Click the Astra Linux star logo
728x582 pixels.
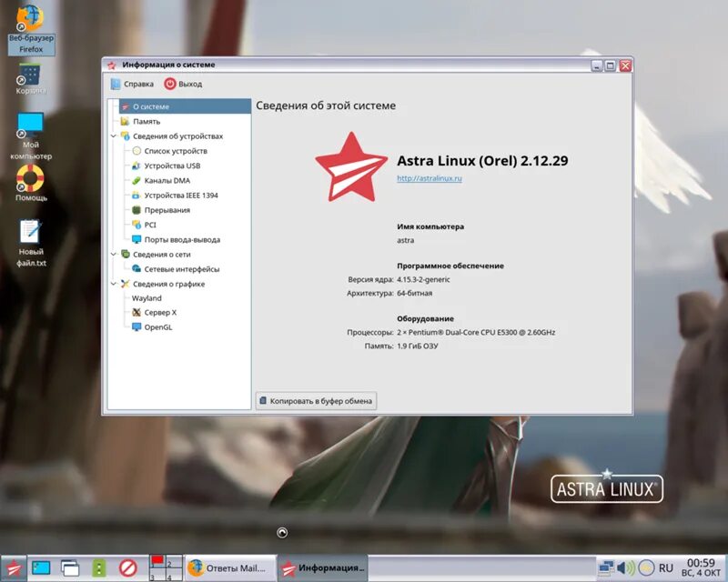click(x=351, y=167)
